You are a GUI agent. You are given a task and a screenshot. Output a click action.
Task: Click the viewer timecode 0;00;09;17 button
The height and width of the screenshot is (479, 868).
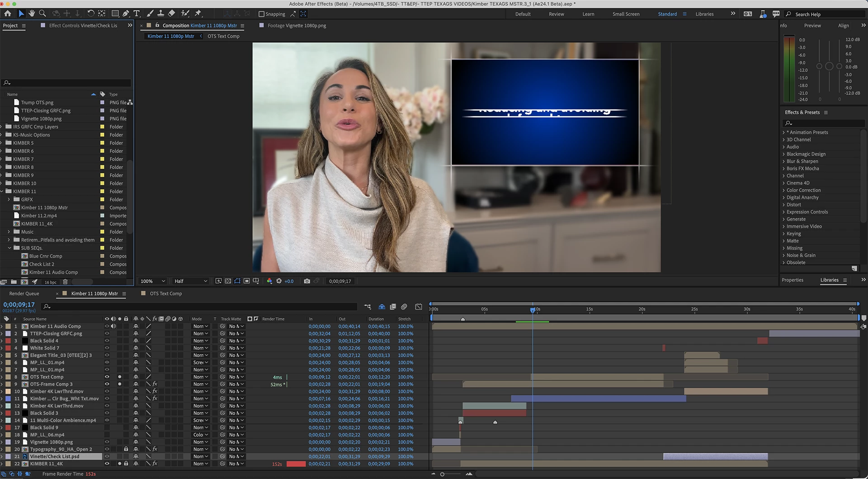pyautogui.click(x=340, y=281)
